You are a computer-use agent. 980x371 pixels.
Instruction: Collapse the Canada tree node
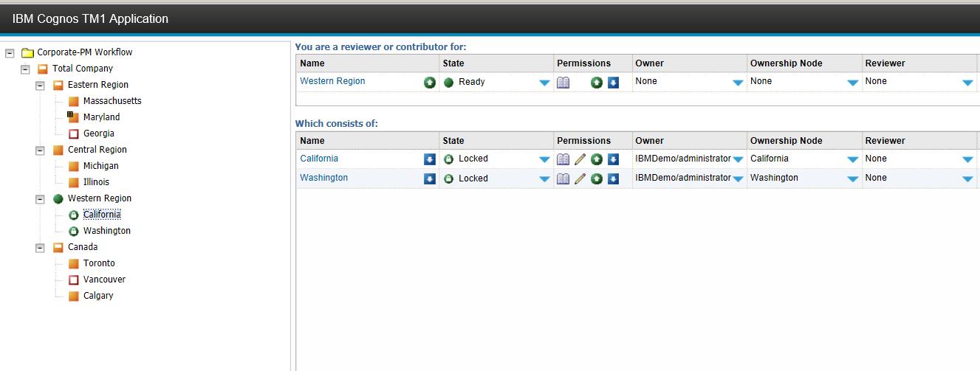click(x=40, y=247)
